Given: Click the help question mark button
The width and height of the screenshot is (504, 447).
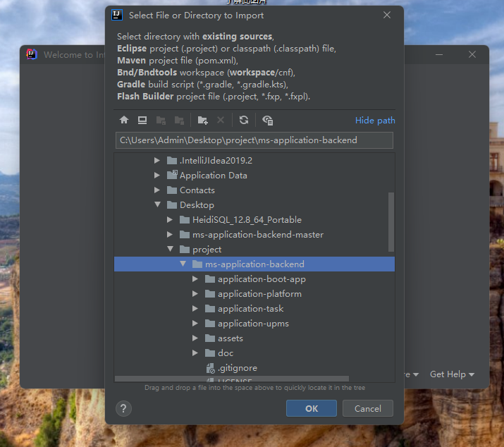Looking at the screenshot, I should coord(123,408).
